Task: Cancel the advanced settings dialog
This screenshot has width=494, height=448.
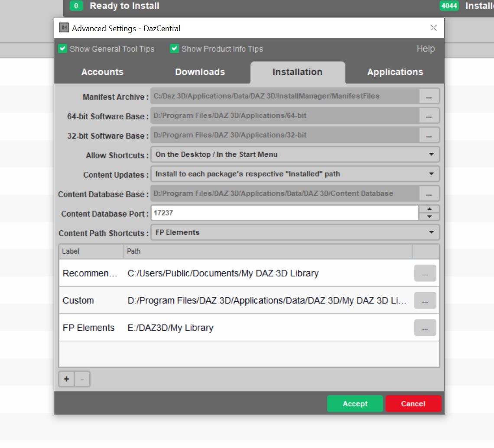Action: [x=413, y=404]
